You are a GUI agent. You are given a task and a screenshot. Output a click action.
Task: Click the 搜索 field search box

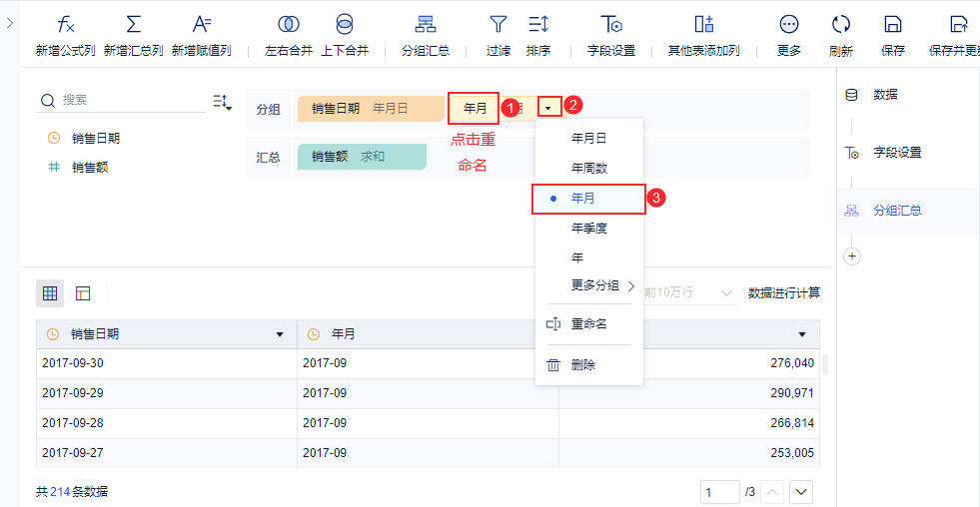point(130,100)
